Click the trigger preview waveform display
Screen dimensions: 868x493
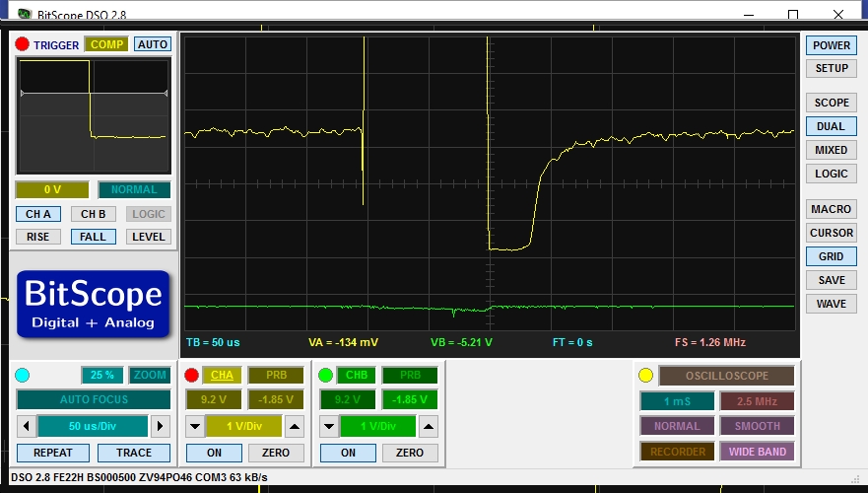(94, 115)
